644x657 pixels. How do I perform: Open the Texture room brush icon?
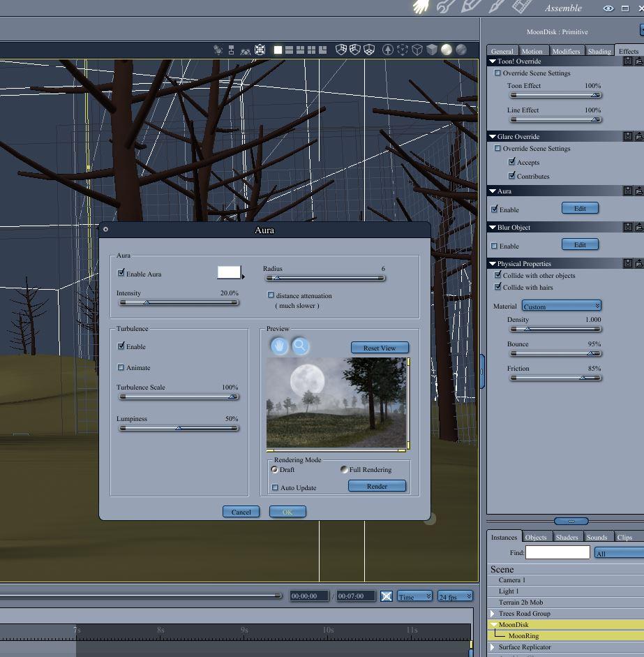(x=497, y=7)
